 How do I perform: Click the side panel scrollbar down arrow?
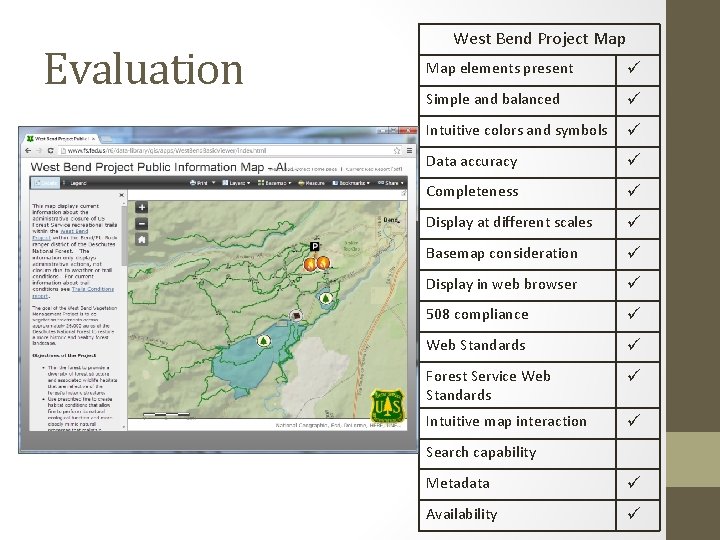point(124,428)
